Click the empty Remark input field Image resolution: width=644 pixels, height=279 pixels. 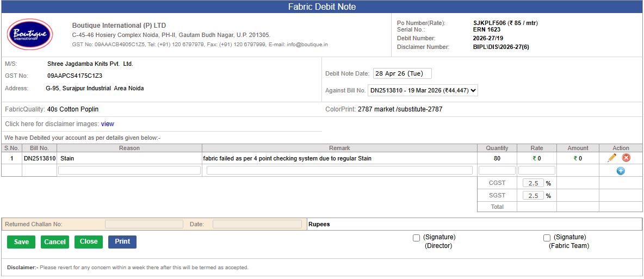[339, 170]
